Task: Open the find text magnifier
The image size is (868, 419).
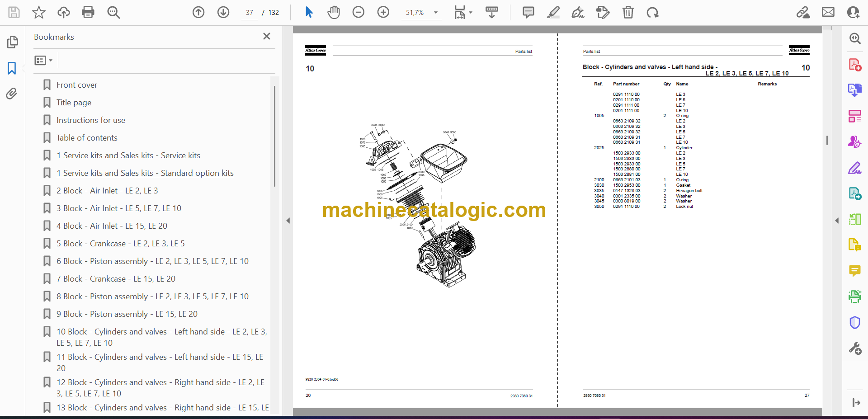Action: (113, 12)
